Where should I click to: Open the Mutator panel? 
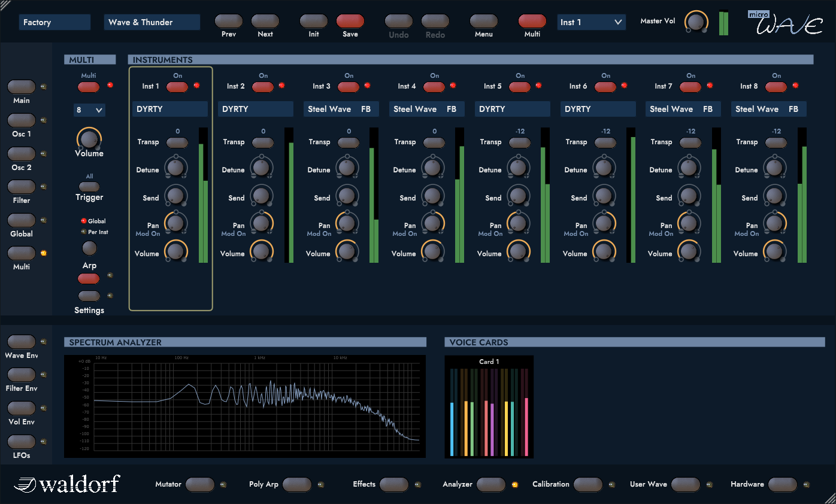click(x=200, y=484)
